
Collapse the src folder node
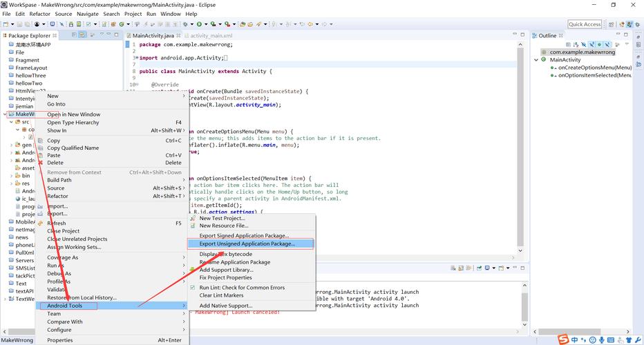click(x=11, y=122)
